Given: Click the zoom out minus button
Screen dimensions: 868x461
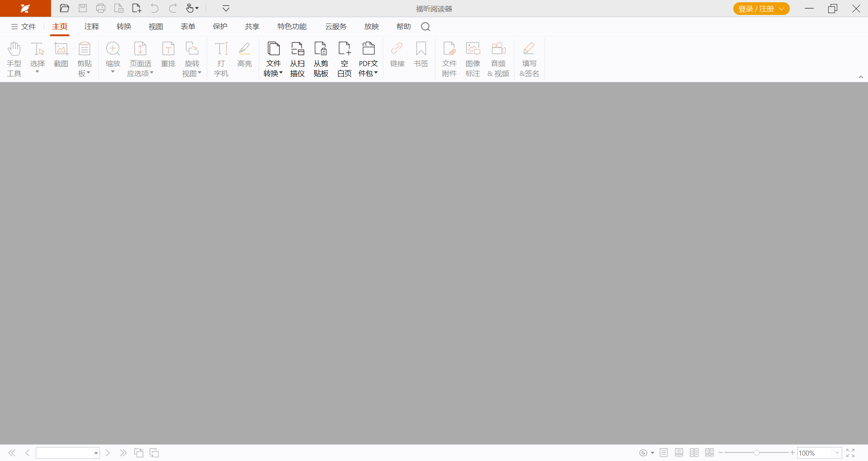Looking at the screenshot, I should (721, 453).
